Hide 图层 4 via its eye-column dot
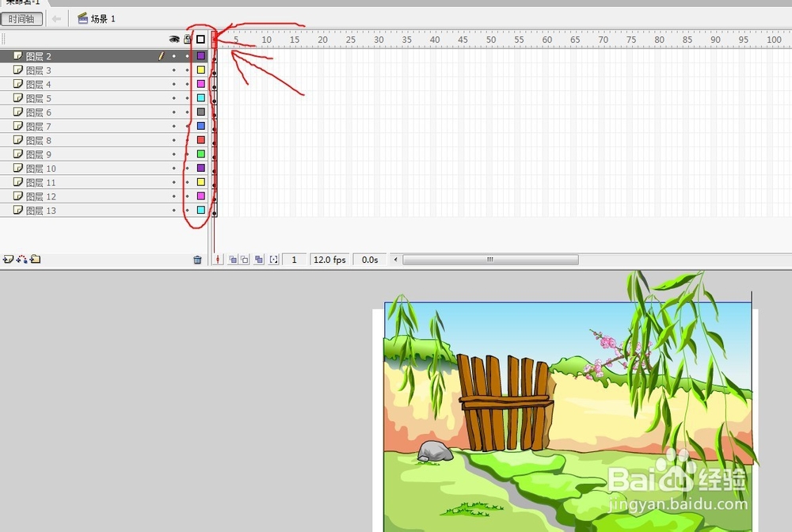Screen dimensions: 792x532 tap(174, 84)
